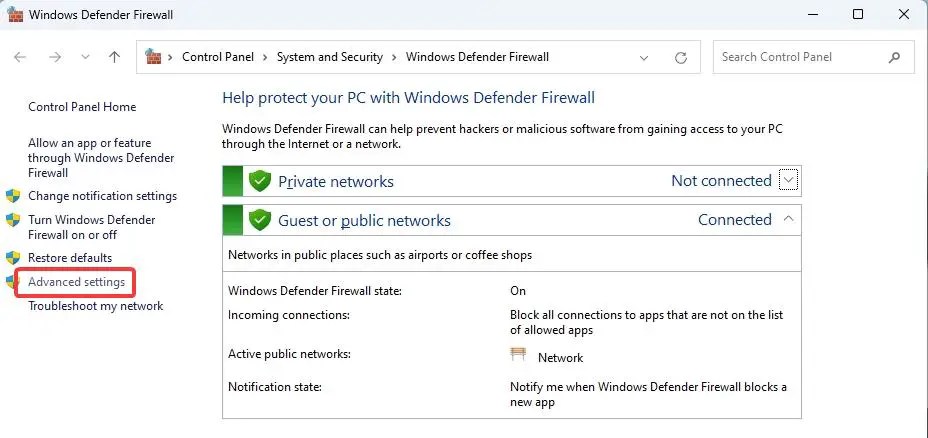Select System and Security breadcrumb
The image size is (928, 438).
[x=330, y=57]
